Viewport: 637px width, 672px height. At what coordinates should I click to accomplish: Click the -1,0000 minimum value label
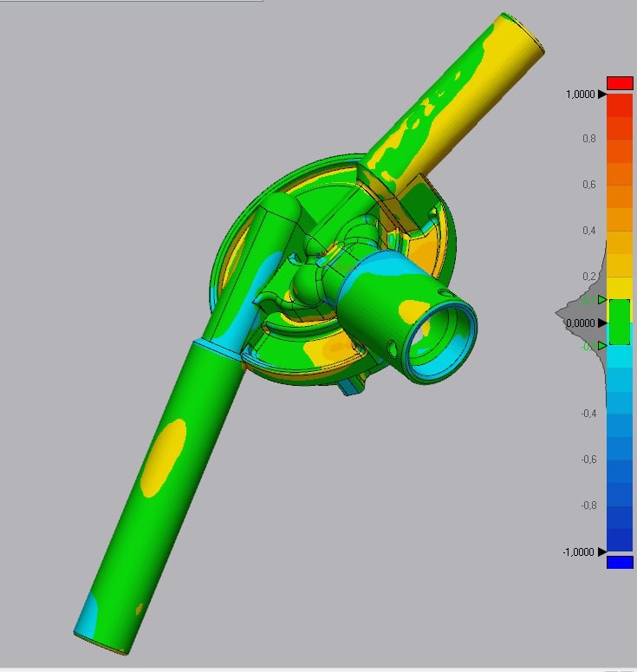(x=579, y=552)
